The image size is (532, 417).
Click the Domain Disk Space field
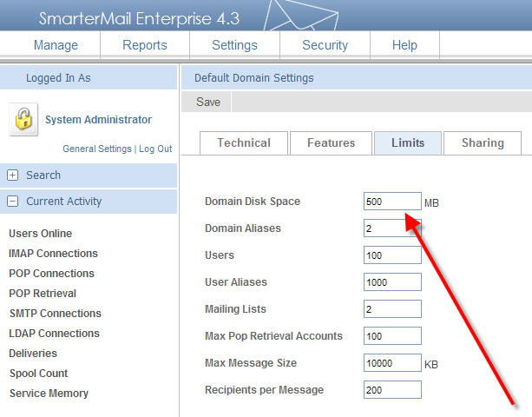click(392, 202)
